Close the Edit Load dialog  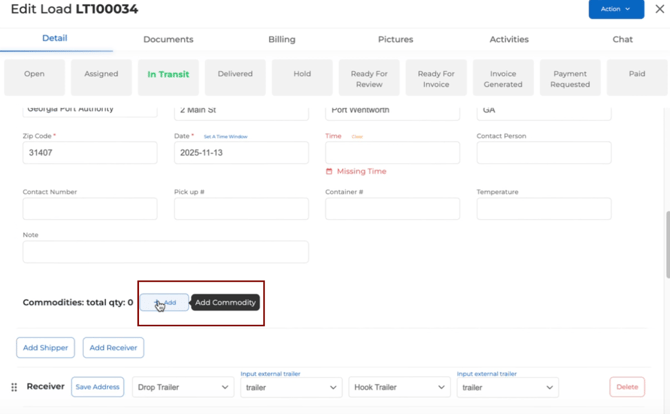(659, 9)
